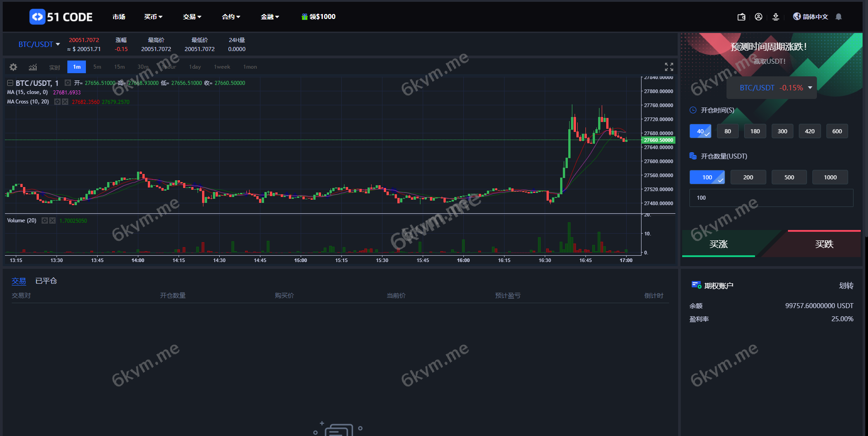Viewport: 868px width, 436px height.
Task: Select the 80 seconds duration option
Action: (727, 131)
